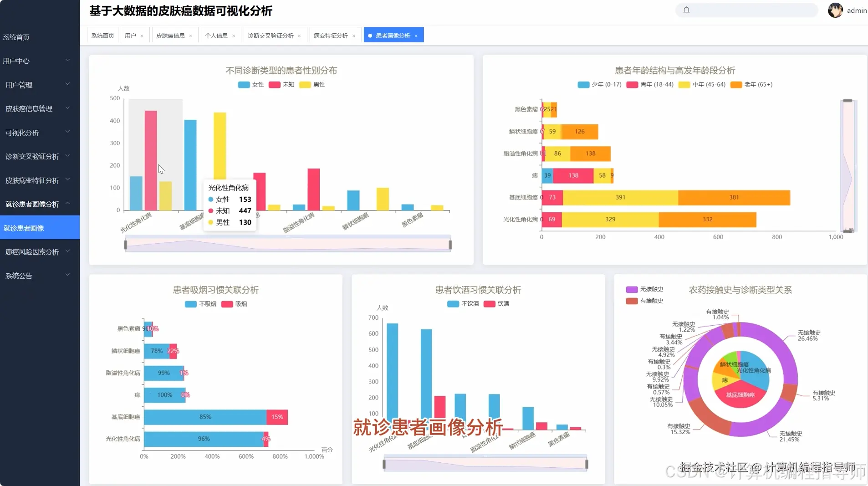The image size is (868, 486).
Task: Toggle 老年 (65+) age legend
Action: [751, 85]
